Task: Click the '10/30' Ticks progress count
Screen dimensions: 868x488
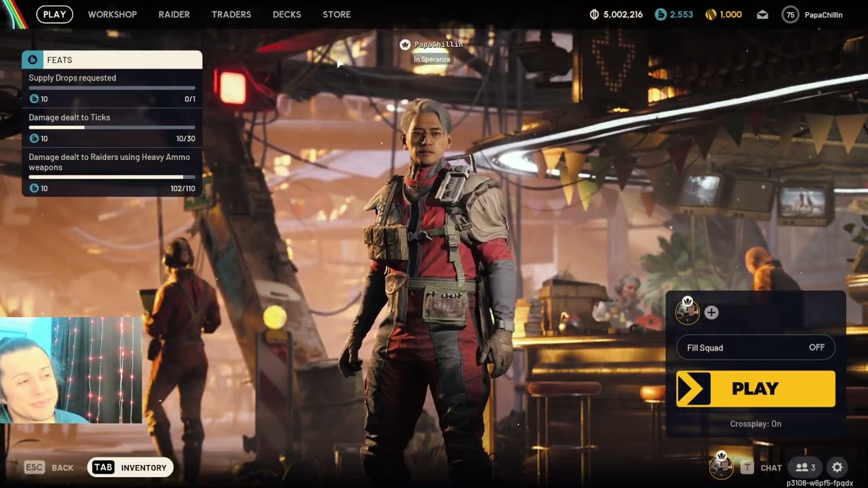Action: click(185, 138)
